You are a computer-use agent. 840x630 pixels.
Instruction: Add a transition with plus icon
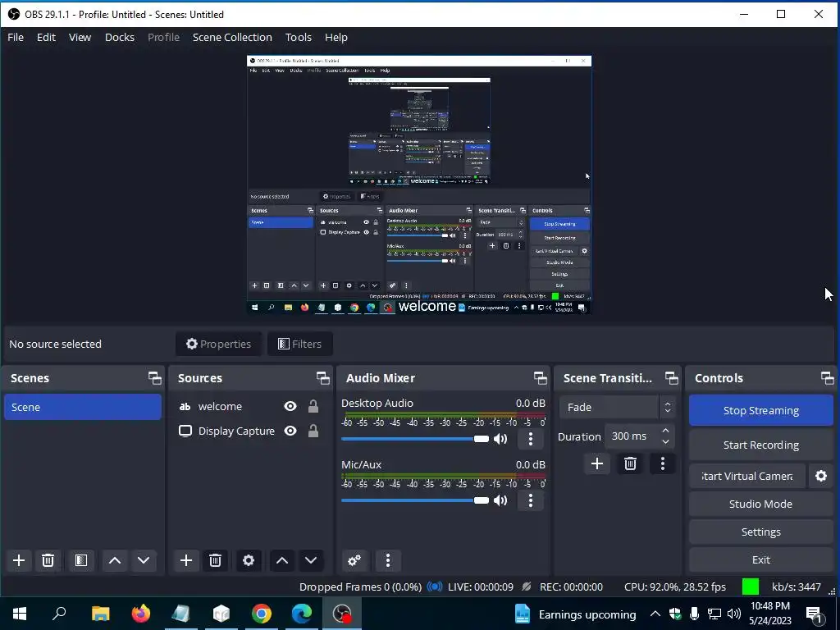[x=597, y=463]
